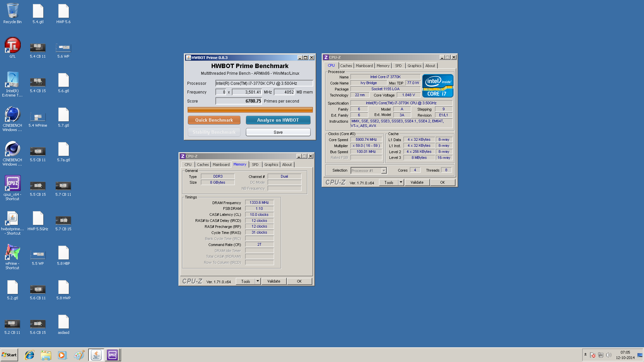Screen dimensions: 644x362
Task: Open the 5.6.gtl file icon
Action: tap(63, 83)
